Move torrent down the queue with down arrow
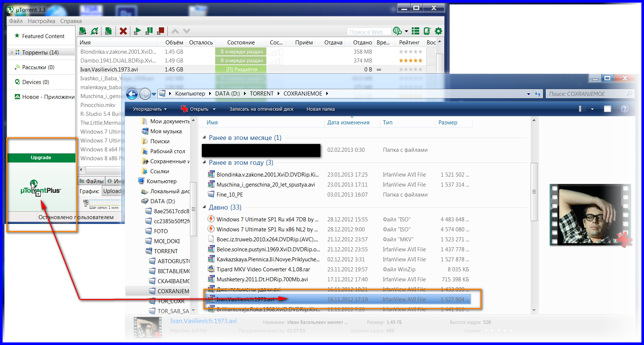Viewport: 644px width, 345px height. (x=187, y=31)
